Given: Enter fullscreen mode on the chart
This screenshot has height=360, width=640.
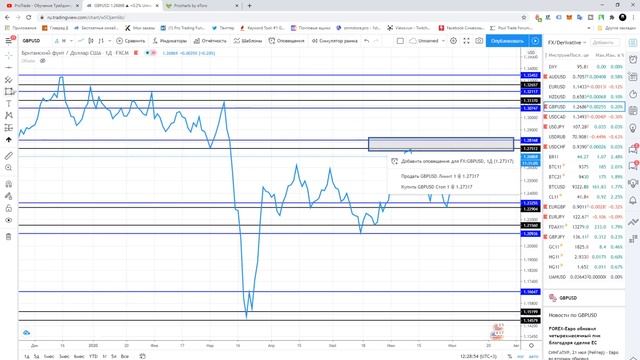Looking at the screenshot, I should 466,41.
